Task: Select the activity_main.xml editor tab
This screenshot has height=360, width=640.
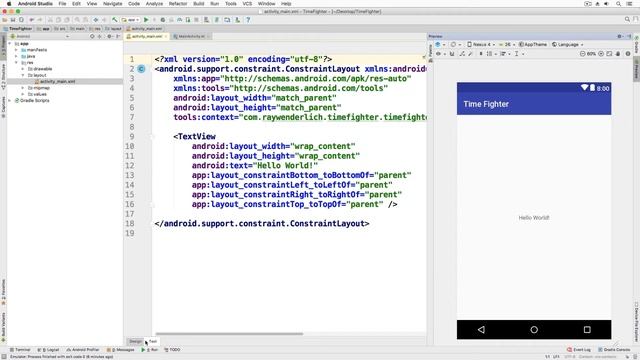Action: tap(147, 36)
